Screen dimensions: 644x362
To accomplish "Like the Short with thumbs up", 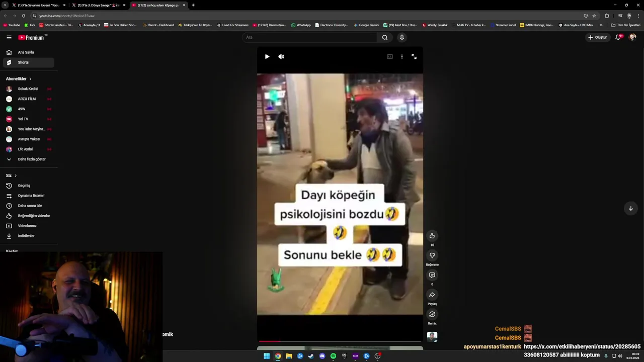I will click(432, 236).
